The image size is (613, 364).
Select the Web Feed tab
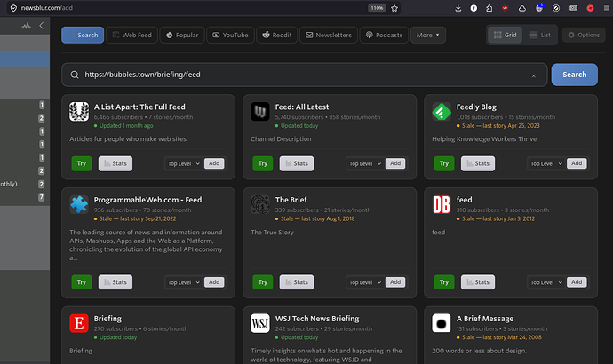131,36
